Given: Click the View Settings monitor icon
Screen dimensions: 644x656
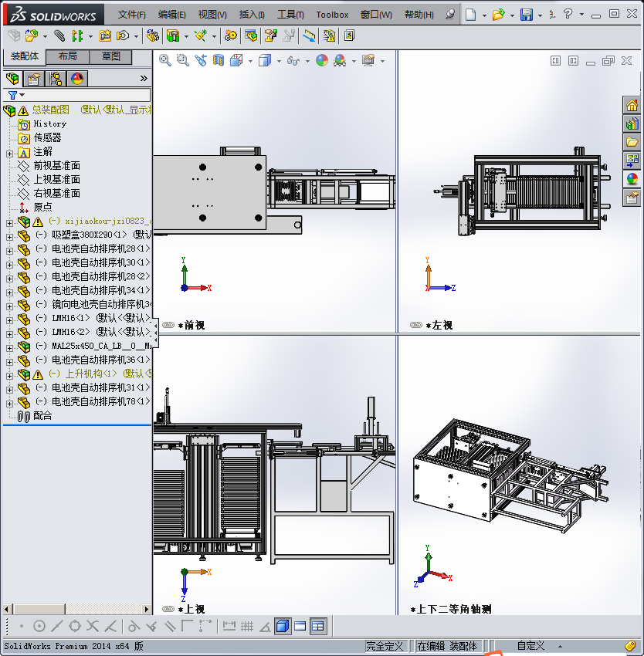Looking at the screenshot, I should click(368, 61).
